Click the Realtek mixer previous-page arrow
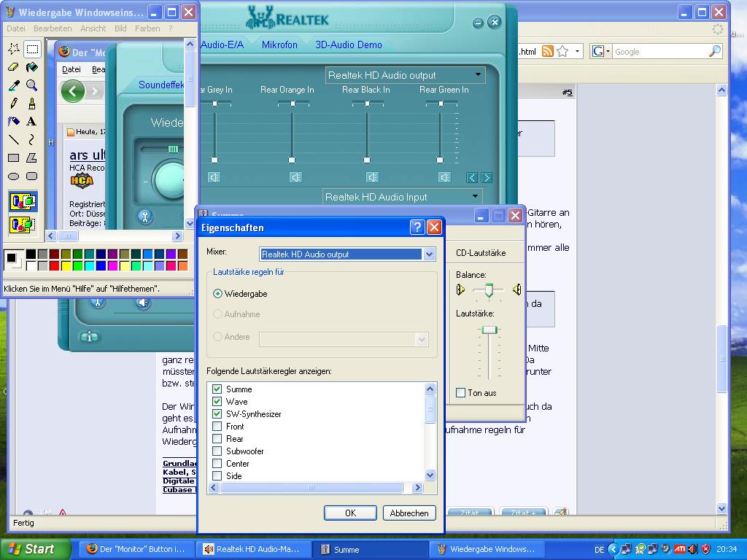Viewport: 747px width, 560px height. point(472,178)
